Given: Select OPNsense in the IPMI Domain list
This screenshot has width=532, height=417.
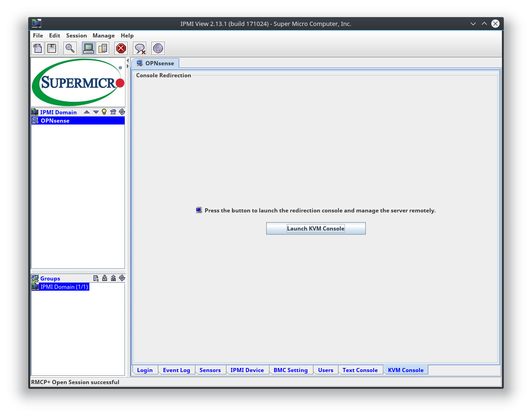Looking at the screenshot, I should pos(55,121).
